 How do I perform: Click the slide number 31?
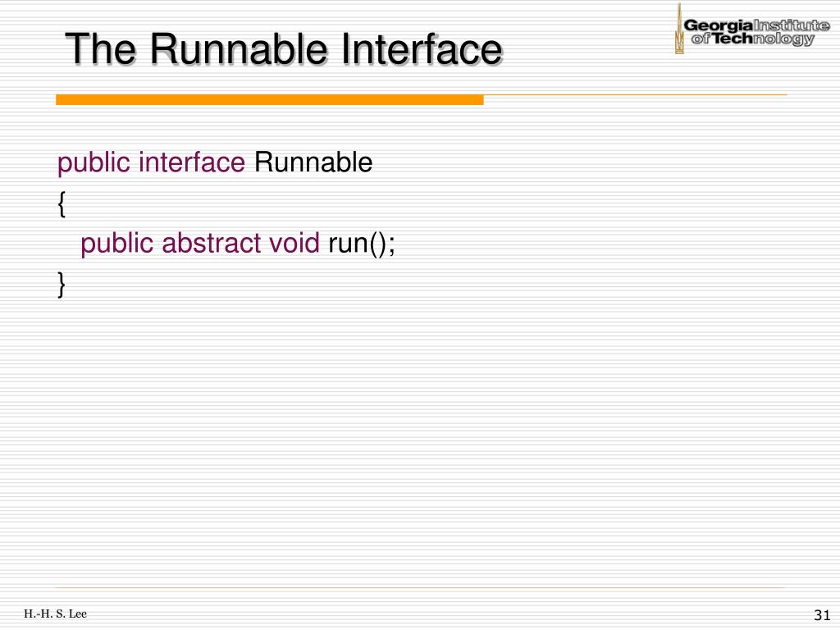coord(822,615)
